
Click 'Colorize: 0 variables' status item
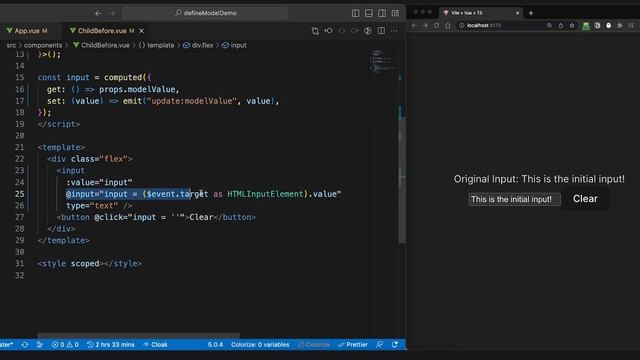260,344
